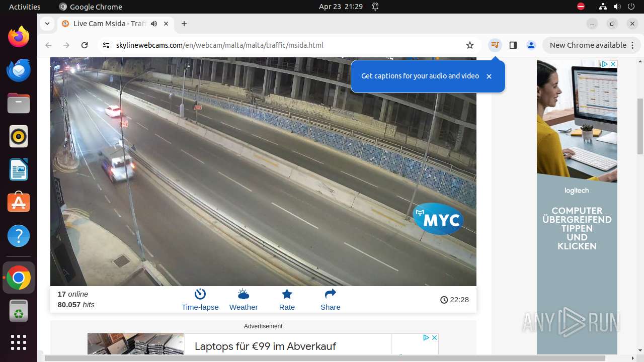The image size is (644, 362).
Task: Open the Logitech advertisement image
Action: (577, 207)
